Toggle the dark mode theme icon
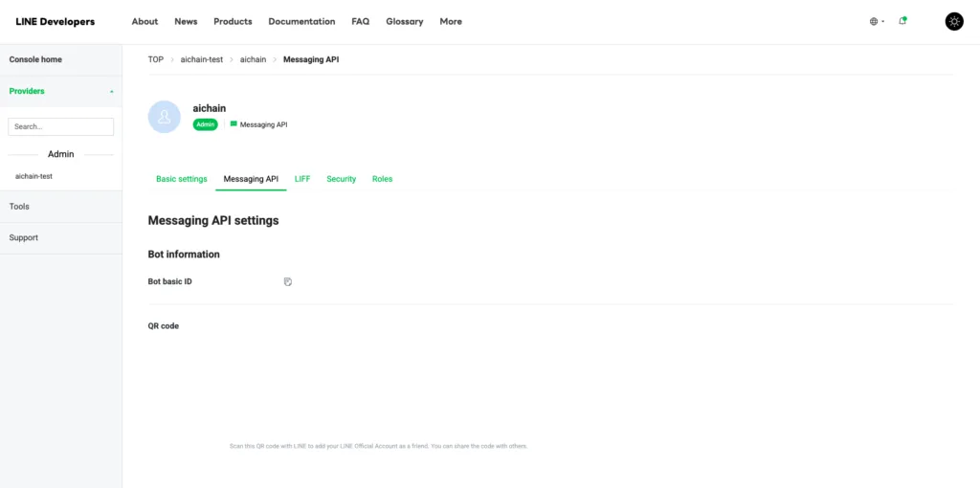This screenshot has width=980, height=488. (954, 21)
